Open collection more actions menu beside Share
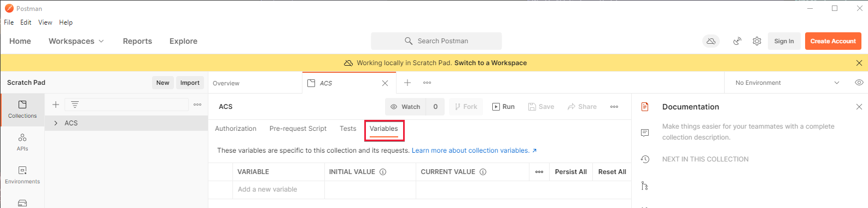Image resolution: width=868 pixels, height=208 pixels. pyautogui.click(x=614, y=107)
